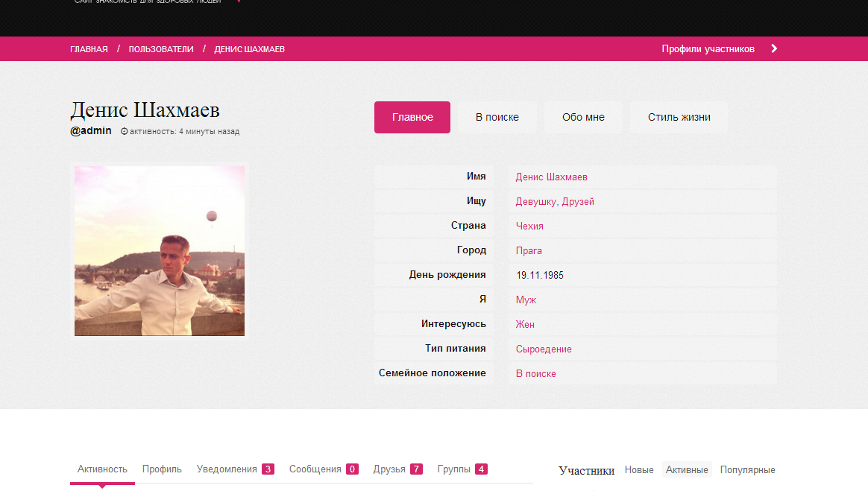
Task: Expand the Профили участников menu
Action: coord(708,49)
